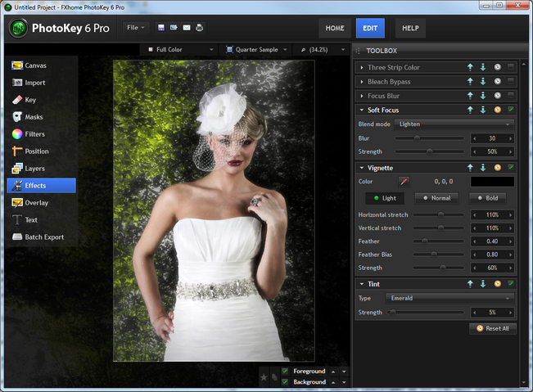This screenshot has width=533, height=392.
Task: Collapse the Soft Focus section
Action: click(x=362, y=110)
